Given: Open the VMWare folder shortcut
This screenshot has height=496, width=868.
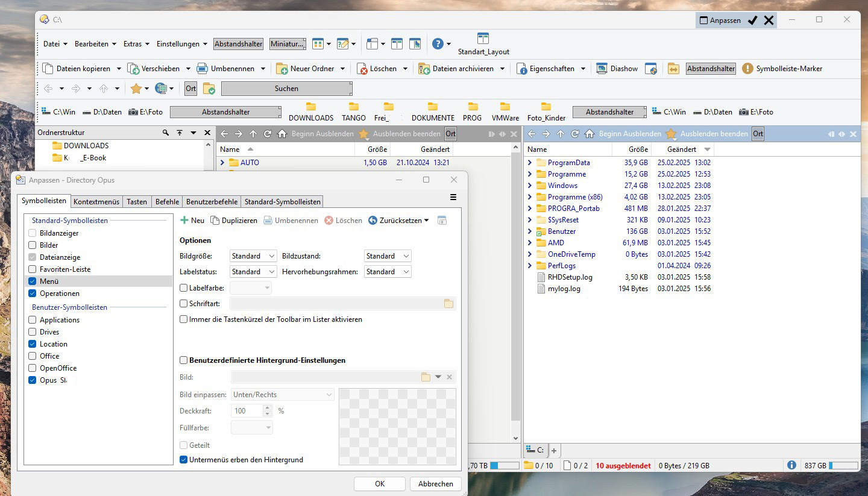Looking at the screenshot, I should coord(505,113).
